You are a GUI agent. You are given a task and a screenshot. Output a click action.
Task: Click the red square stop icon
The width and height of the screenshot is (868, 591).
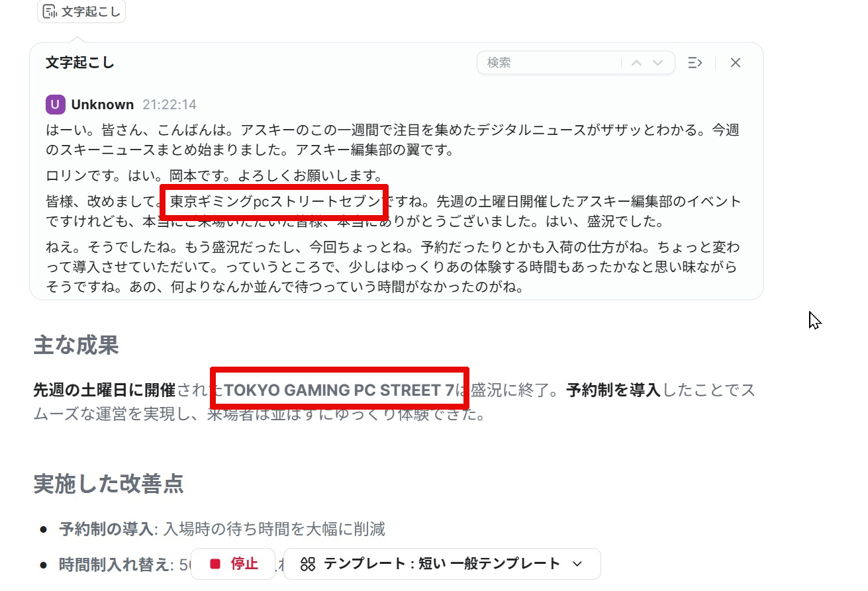pyautogui.click(x=215, y=564)
